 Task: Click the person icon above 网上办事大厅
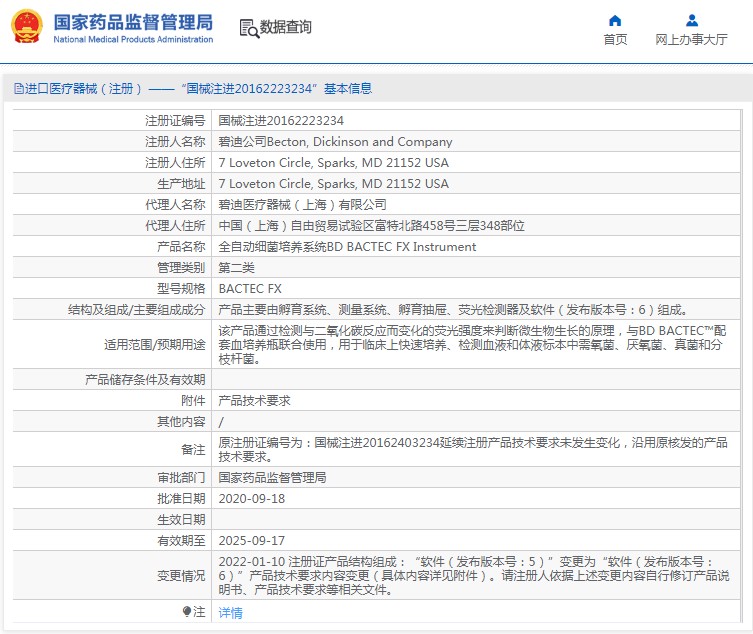click(691, 20)
